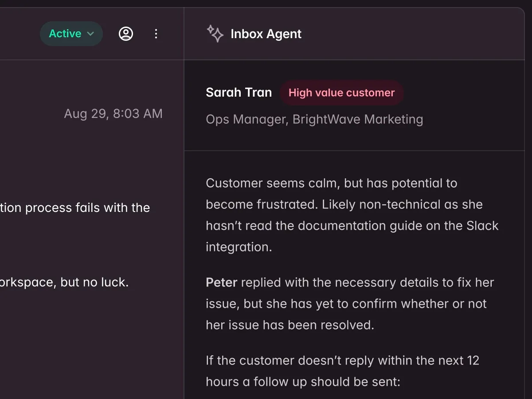
Task: Select the Inbox Agent panel title
Action: tap(266, 34)
